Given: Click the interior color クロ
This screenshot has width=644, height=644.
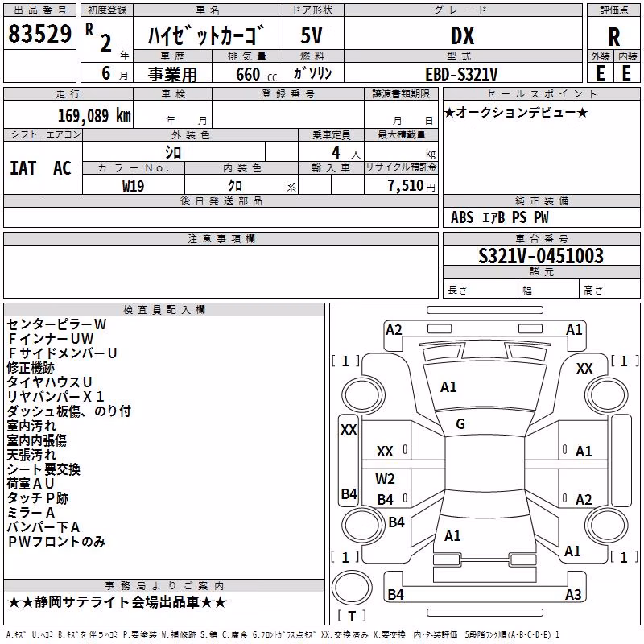Looking at the screenshot, I should click(x=235, y=186).
